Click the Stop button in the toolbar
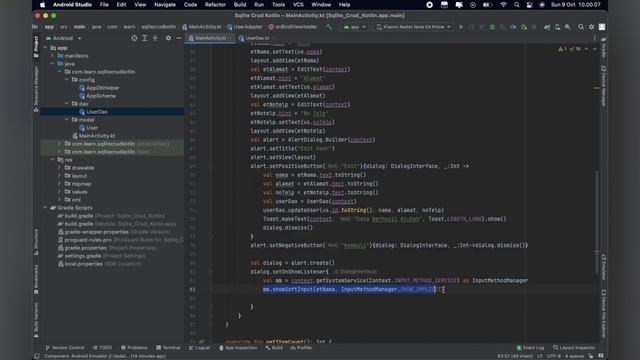Screen dimensions: 640x360 [x=534, y=27]
